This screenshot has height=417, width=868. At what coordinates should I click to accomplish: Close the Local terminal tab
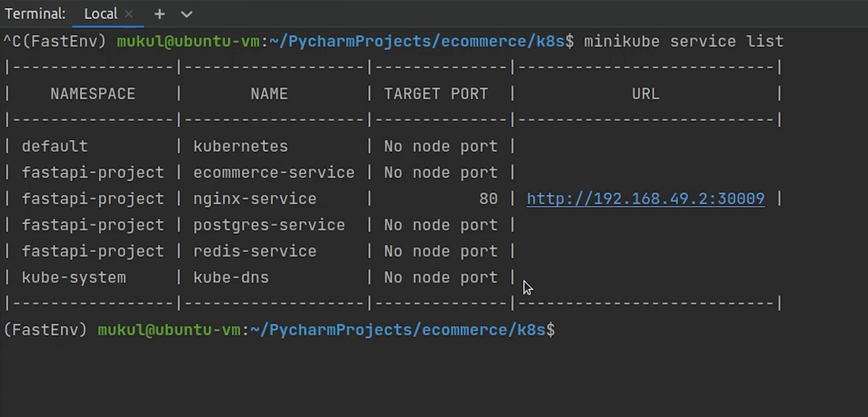[x=129, y=14]
